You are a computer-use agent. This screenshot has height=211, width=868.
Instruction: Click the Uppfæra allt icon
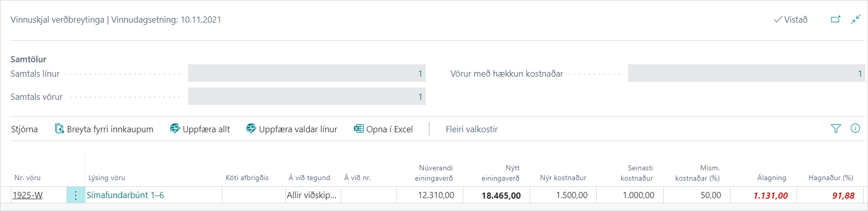point(175,129)
